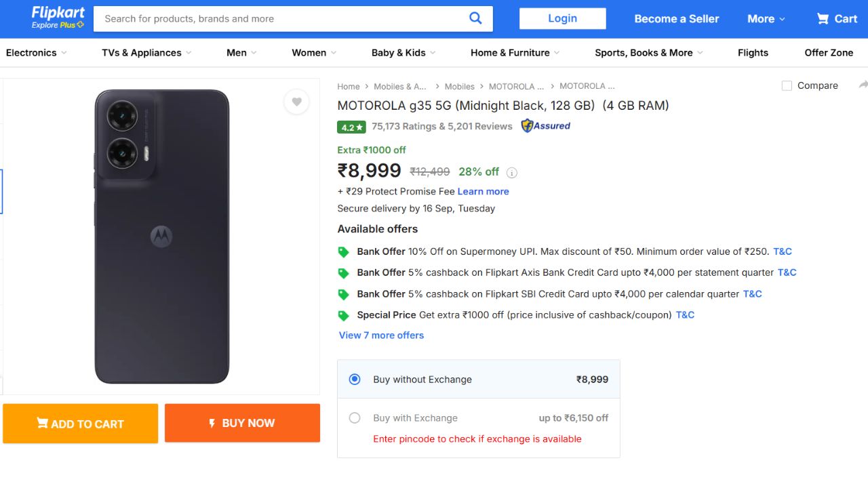
Task: Open T&C for Axis Bank offer
Action: click(x=787, y=272)
